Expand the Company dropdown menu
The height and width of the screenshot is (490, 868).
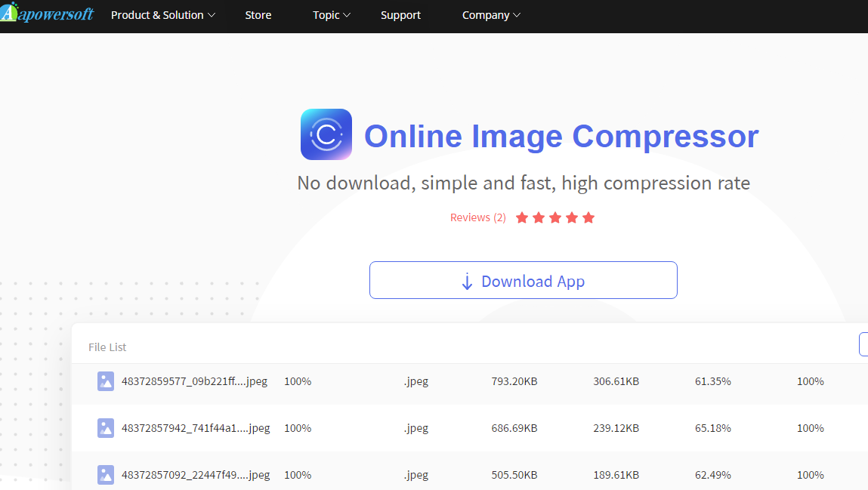(491, 15)
